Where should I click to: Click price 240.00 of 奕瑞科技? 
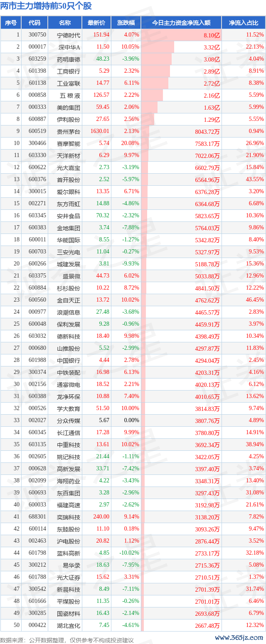point(101,517)
